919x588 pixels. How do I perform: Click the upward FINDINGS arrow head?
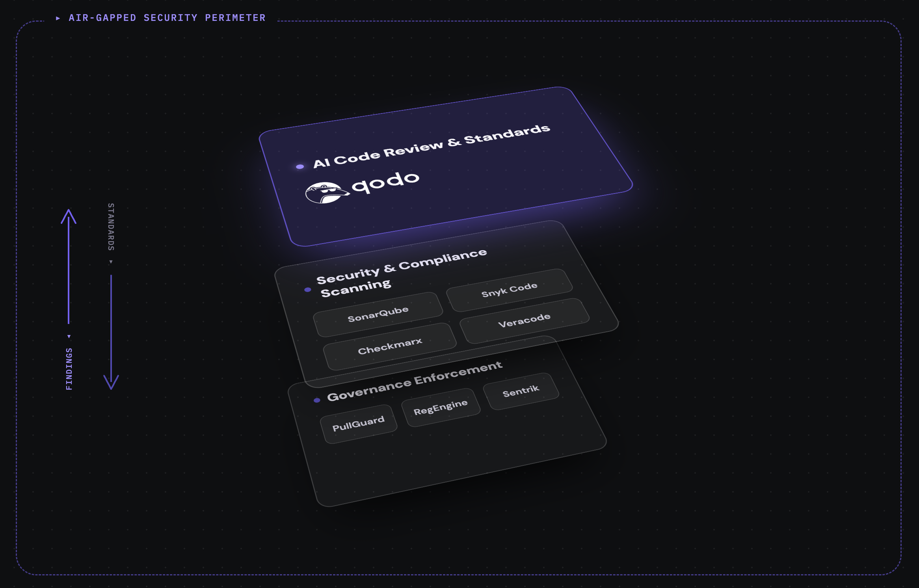(69, 216)
